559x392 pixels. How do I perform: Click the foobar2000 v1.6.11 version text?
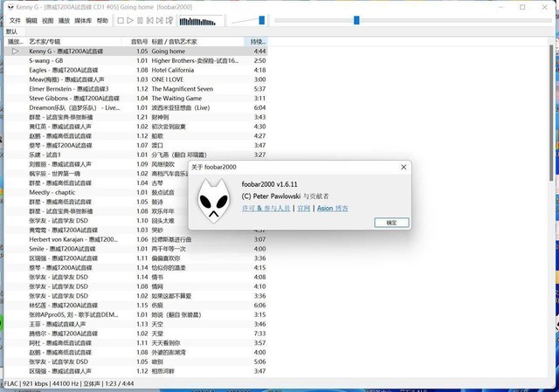[270, 184]
